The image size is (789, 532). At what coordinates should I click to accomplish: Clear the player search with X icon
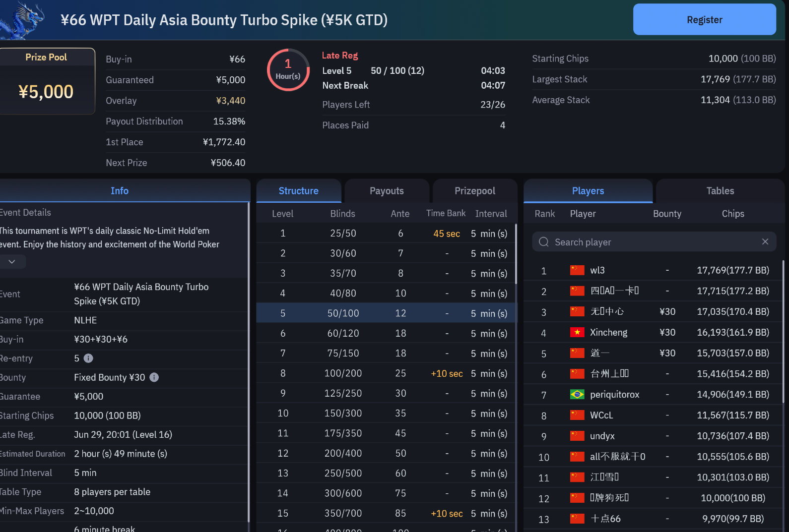765,242
